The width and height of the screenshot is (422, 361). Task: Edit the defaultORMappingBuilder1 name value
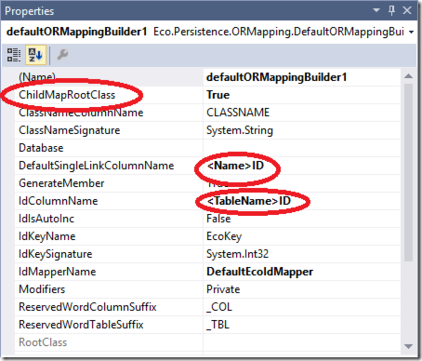[302, 77]
